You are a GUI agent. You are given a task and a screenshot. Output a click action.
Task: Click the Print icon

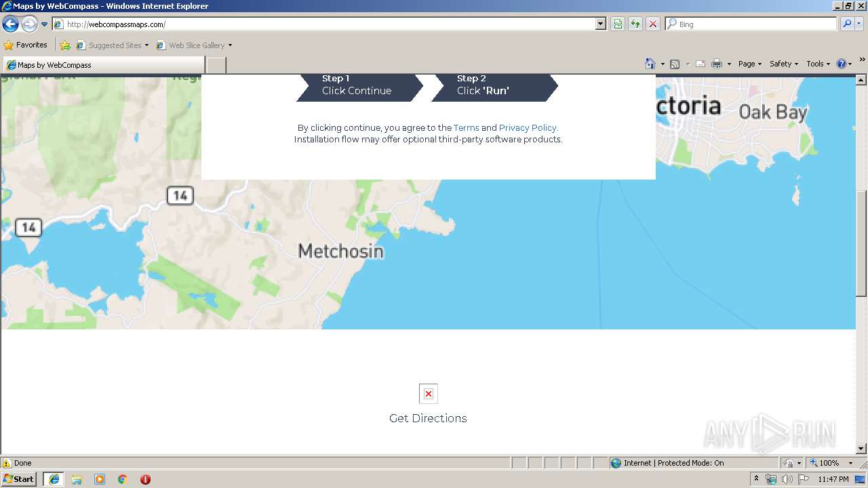click(x=717, y=64)
